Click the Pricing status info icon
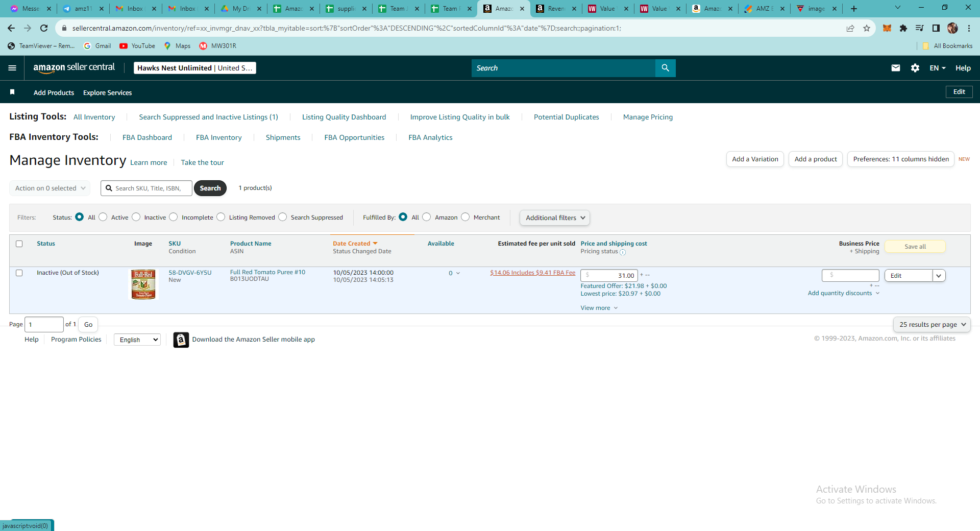 (623, 252)
